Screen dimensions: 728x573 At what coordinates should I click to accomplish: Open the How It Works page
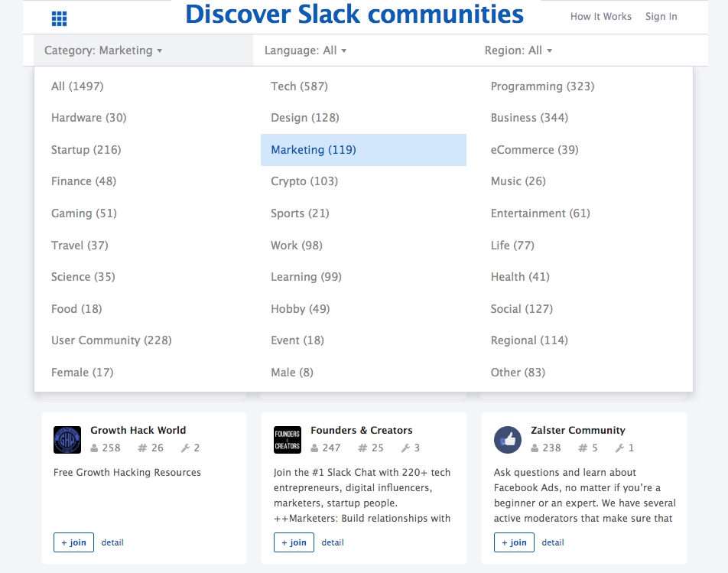tap(600, 17)
